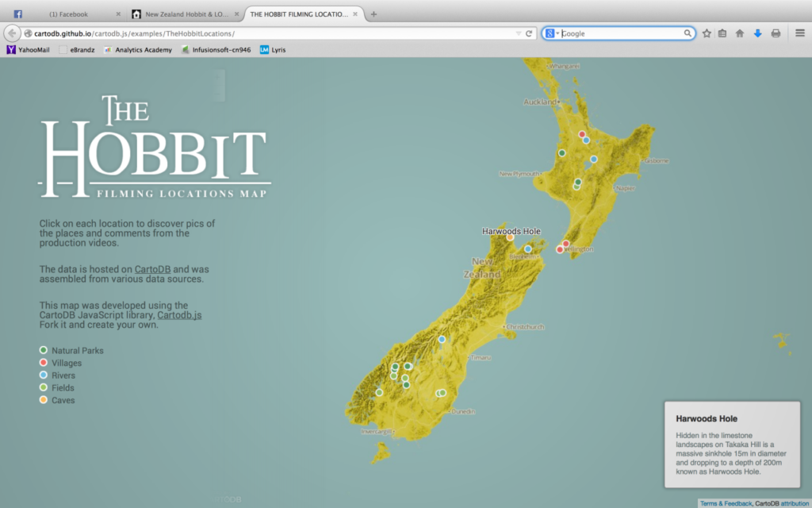This screenshot has height=508, width=812.
Task: Follow the CartoDB link in the description
Action: [152, 270]
